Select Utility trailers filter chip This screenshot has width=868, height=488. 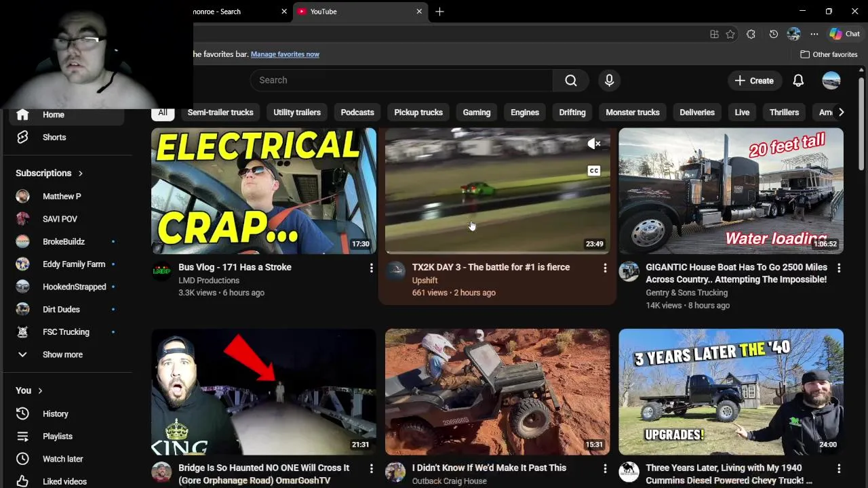point(297,113)
